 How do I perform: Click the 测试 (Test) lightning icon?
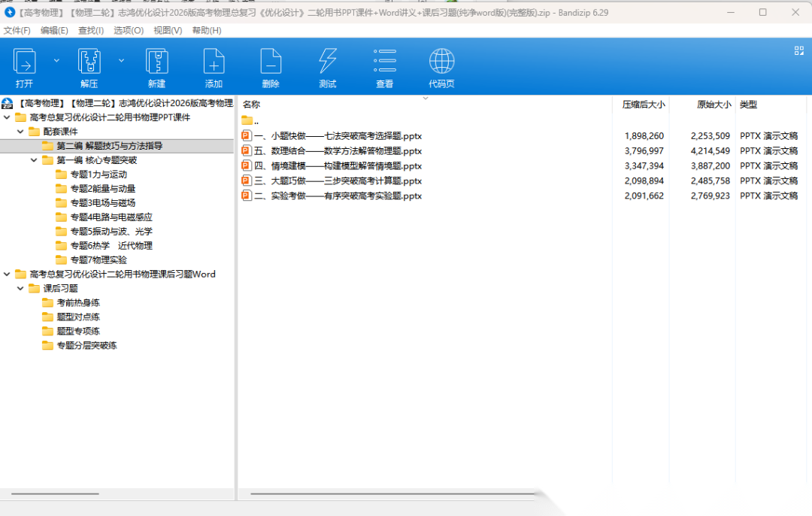click(x=328, y=62)
